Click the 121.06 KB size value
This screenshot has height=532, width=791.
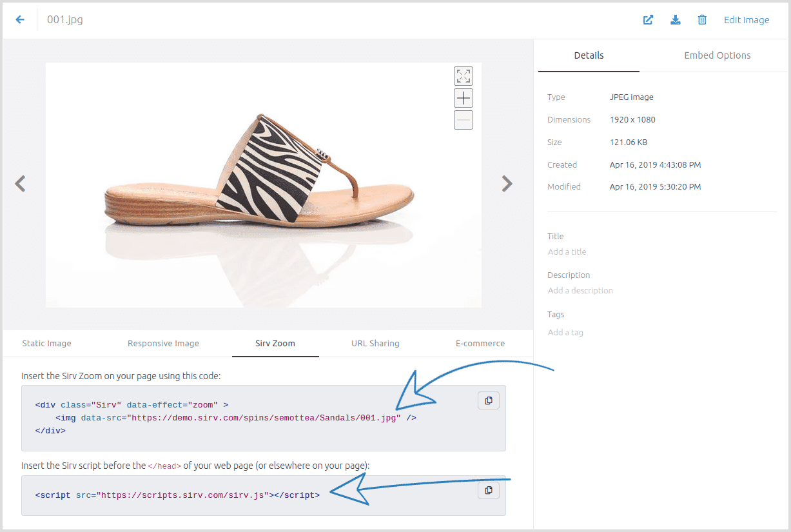(628, 143)
